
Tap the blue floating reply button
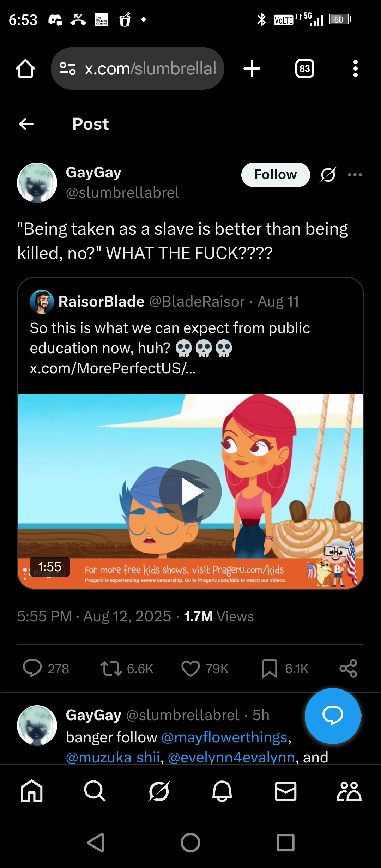(332, 716)
